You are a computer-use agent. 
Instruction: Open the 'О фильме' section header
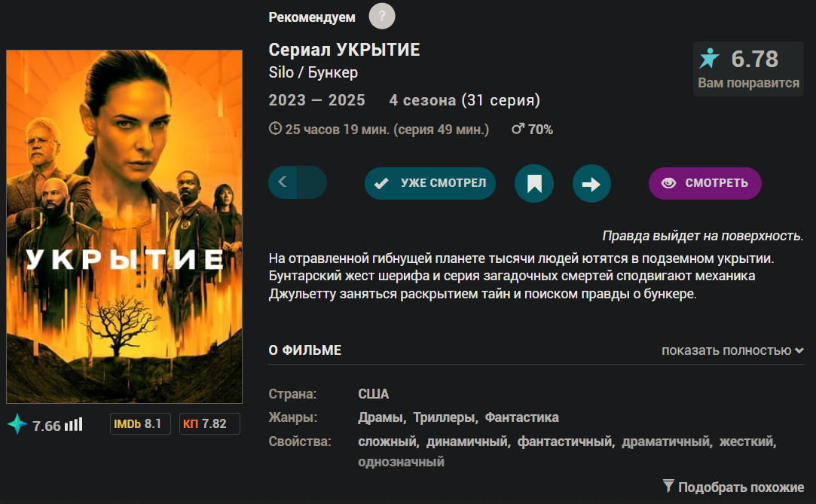click(305, 350)
